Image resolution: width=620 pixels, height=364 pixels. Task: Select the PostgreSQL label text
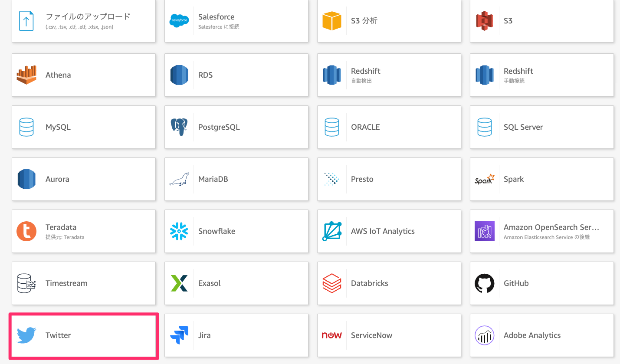click(219, 127)
